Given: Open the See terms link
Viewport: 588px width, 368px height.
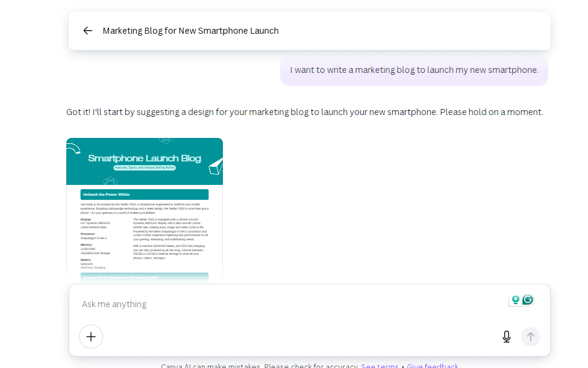Looking at the screenshot, I should (380, 366).
